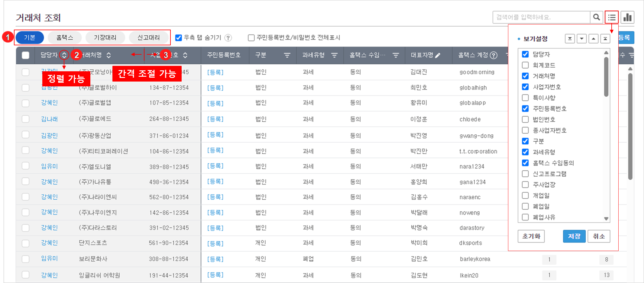
Task: Click the pencil icon next to 대표자명
Action: [438, 55]
